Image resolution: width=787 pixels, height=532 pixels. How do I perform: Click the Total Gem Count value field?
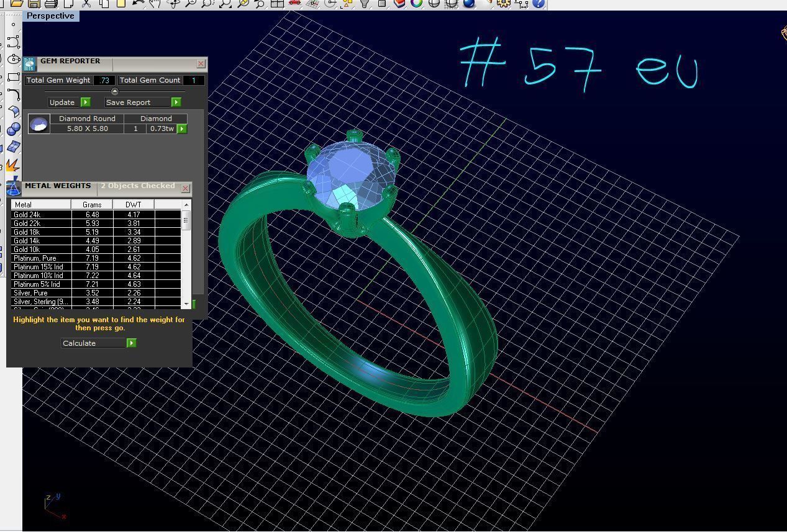(194, 80)
